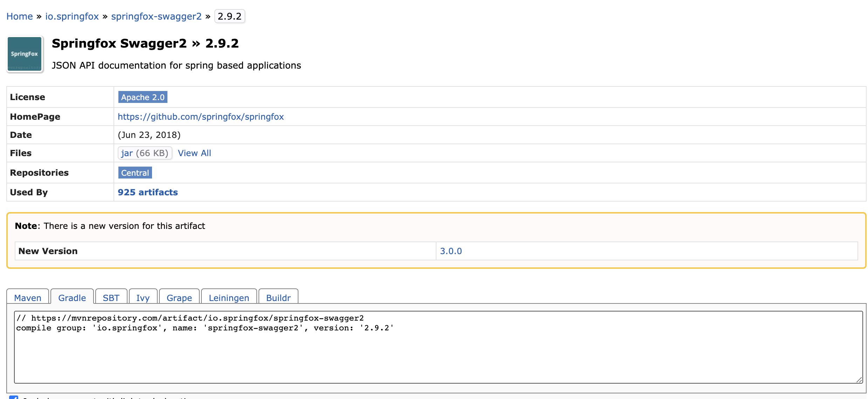Open the springfox-swagger2 breadcrumb link
This screenshot has height=399, width=868.
click(156, 16)
